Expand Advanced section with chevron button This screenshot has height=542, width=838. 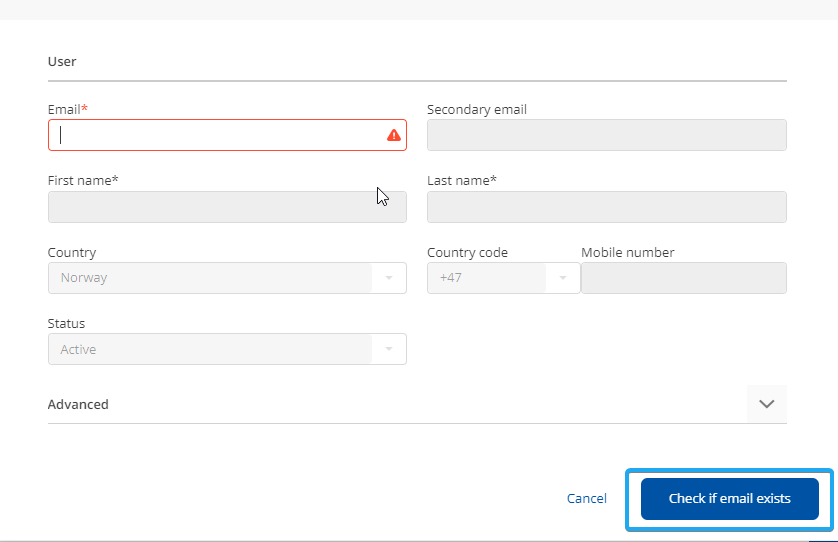[766, 404]
